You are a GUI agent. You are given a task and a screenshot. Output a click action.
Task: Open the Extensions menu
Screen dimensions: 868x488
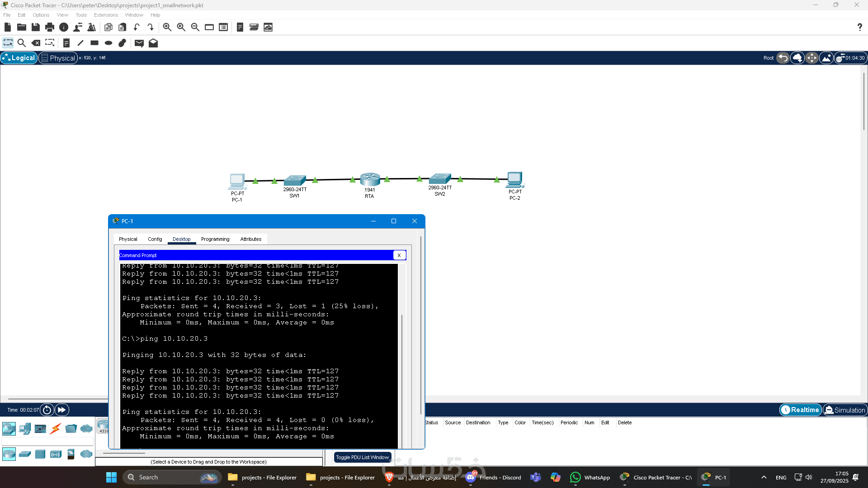point(106,15)
